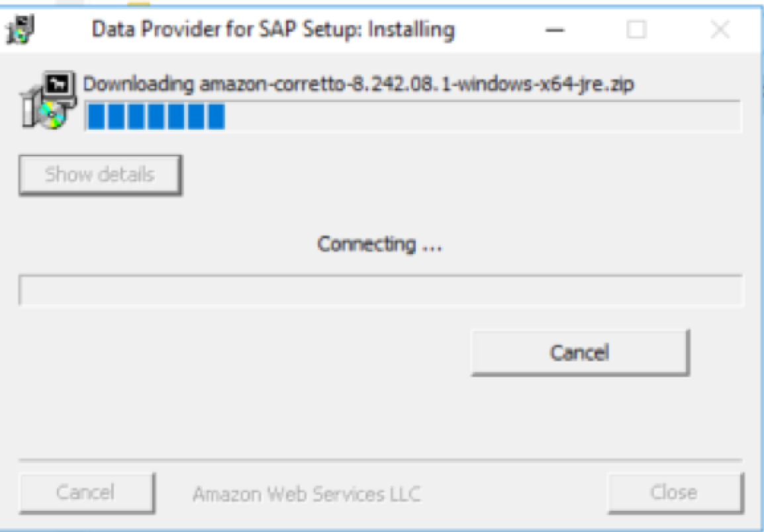This screenshot has width=764, height=532.
Task: Cancel the download using the large Cancel button
Action: (579, 352)
